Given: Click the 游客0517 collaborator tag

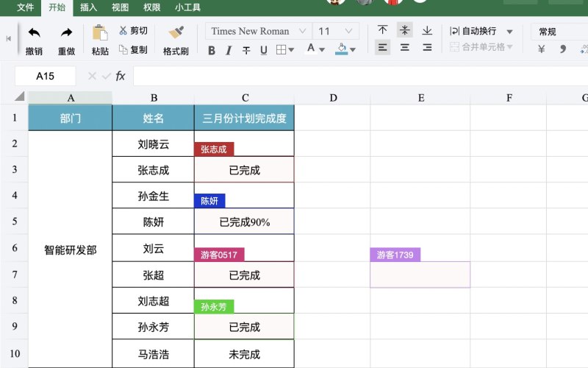Looking at the screenshot, I should coord(219,255).
